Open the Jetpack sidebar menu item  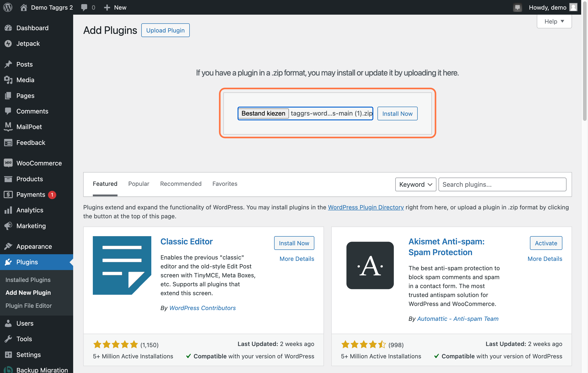(28, 43)
